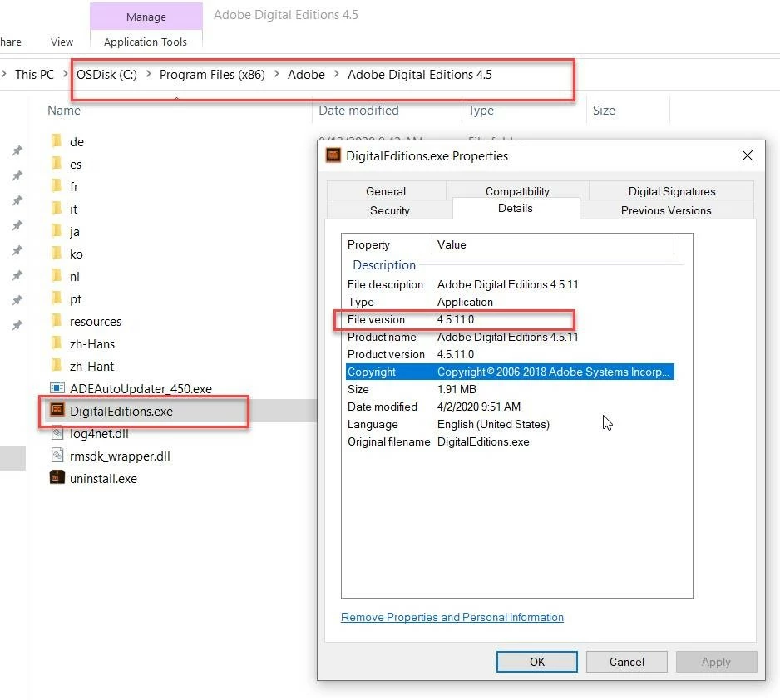The image size is (780, 700).
Task: Select the Date modified 4/2/2020 row
Action: 510,407
